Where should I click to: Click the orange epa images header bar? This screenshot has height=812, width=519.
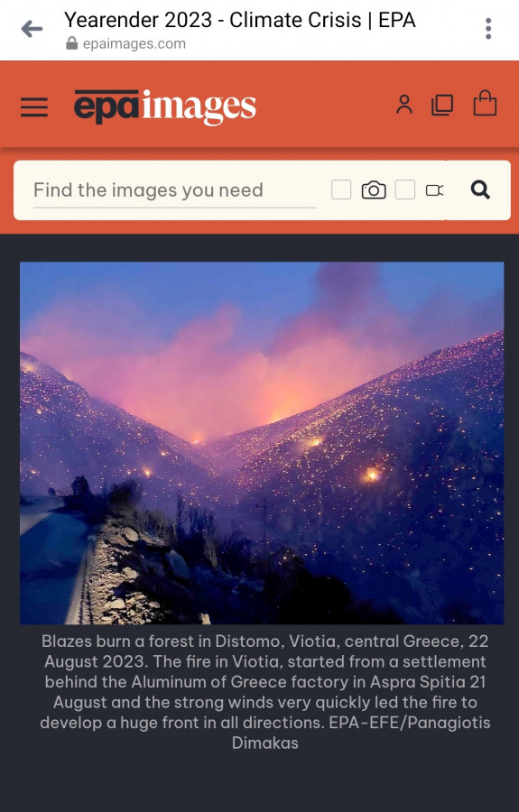click(260, 105)
